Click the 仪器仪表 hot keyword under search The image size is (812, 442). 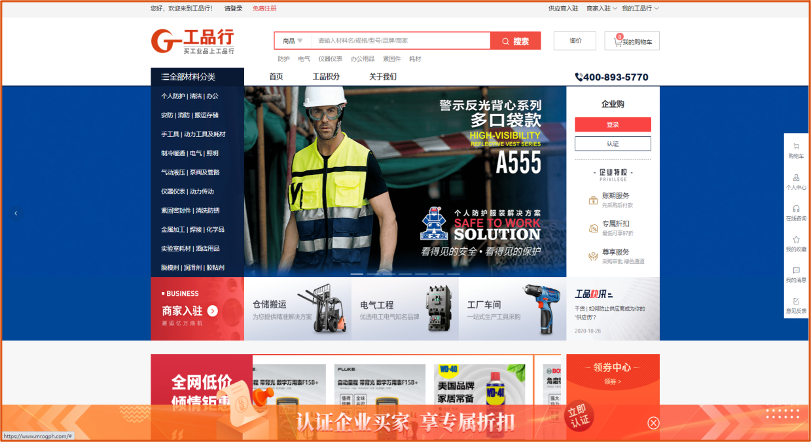tap(330, 59)
